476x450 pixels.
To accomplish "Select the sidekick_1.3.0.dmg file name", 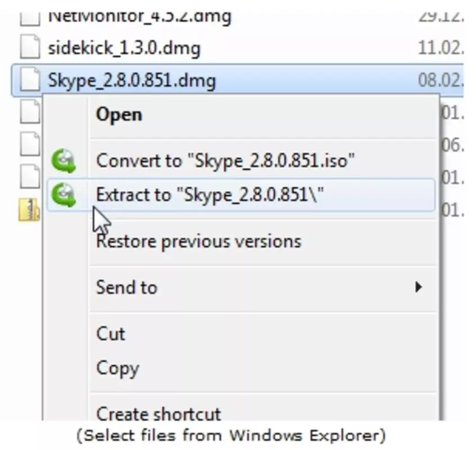I will (x=124, y=48).
